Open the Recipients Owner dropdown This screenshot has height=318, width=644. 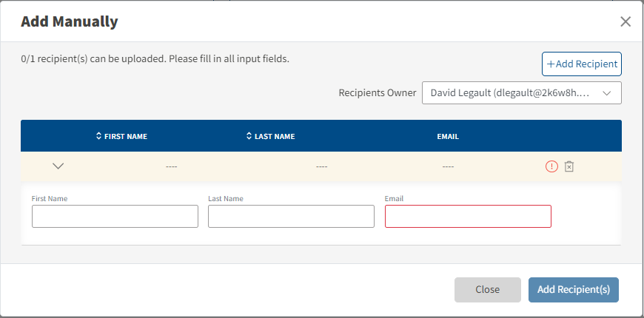point(521,93)
